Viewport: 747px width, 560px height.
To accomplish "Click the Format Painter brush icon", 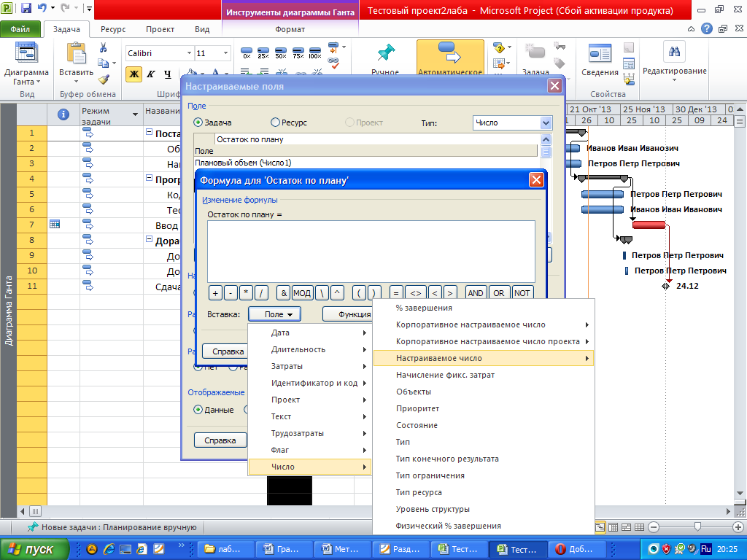I will (104, 79).
